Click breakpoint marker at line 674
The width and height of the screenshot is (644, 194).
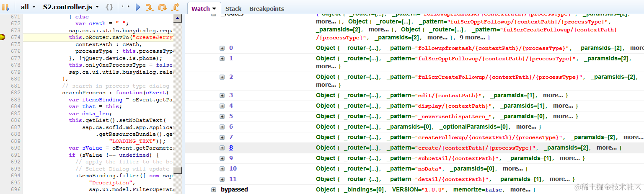[3, 37]
